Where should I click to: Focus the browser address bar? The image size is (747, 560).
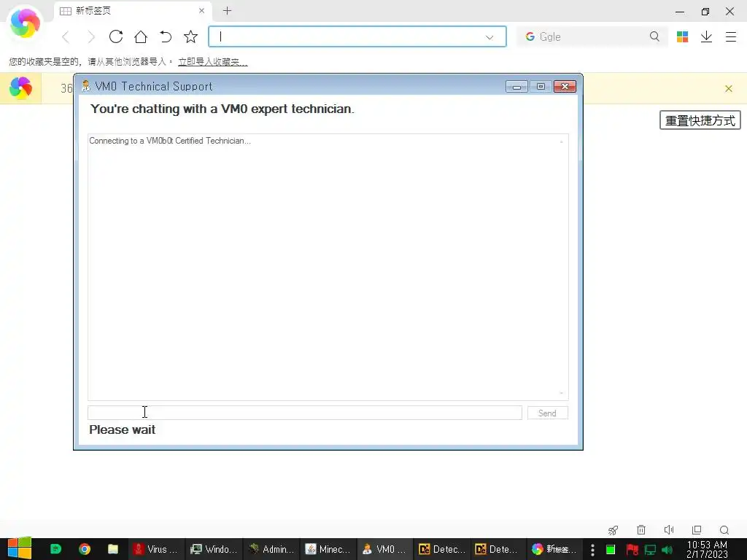357,36
